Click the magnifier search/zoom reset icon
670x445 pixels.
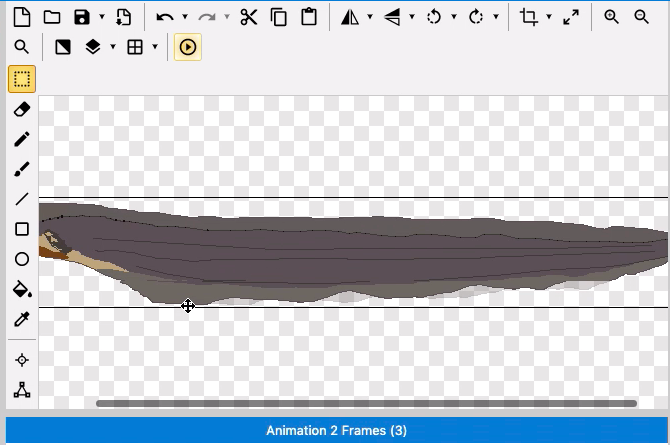pyautogui.click(x=22, y=47)
